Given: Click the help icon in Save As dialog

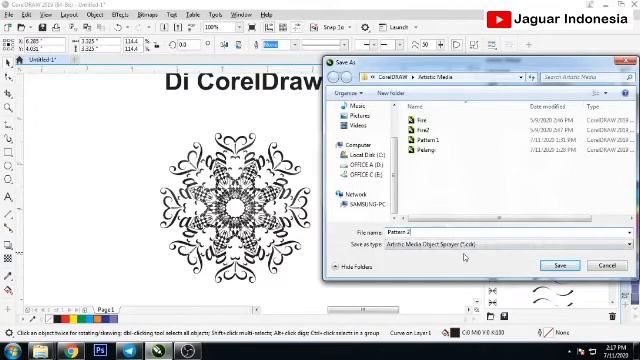Looking at the screenshot, I should pyautogui.click(x=625, y=93).
